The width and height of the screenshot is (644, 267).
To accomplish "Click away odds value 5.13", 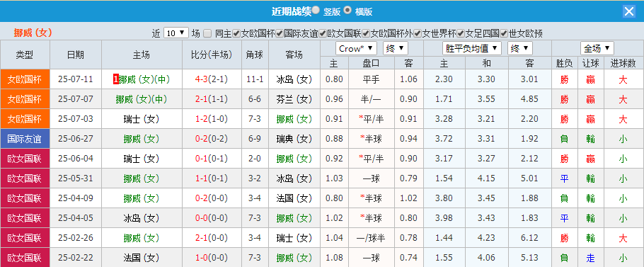I will click(529, 258).
